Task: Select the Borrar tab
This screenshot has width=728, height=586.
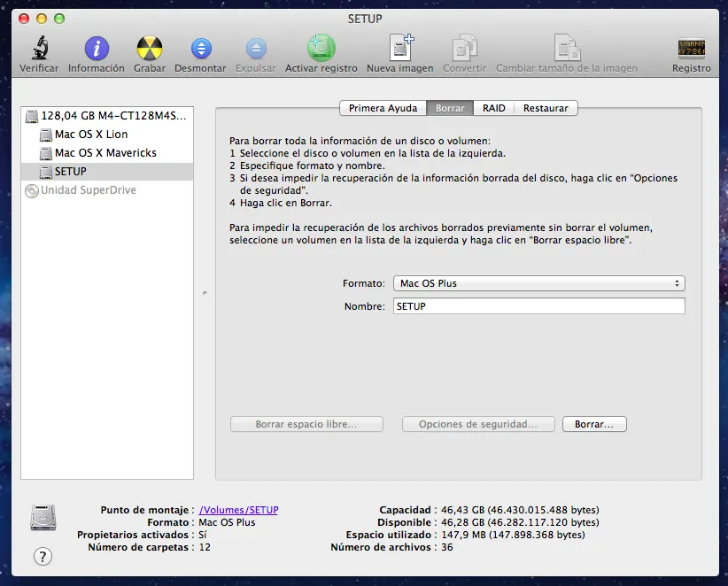Action: (x=450, y=108)
